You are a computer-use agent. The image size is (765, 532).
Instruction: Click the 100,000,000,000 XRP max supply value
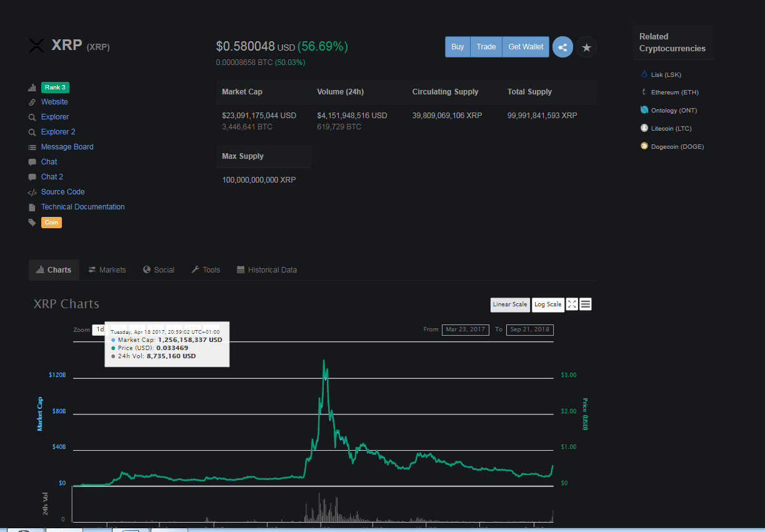tap(259, 180)
